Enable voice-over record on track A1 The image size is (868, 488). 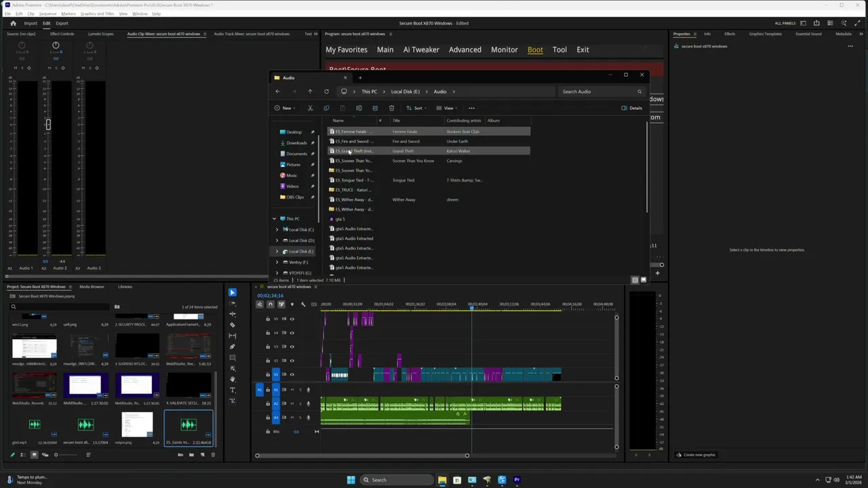(308, 390)
